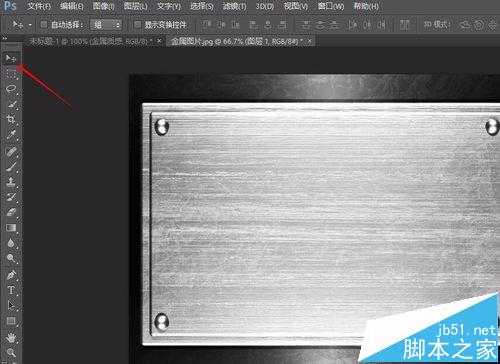This screenshot has width=500, height=364.
Task: Open the 组 auto-select dropdown
Action: point(106,24)
